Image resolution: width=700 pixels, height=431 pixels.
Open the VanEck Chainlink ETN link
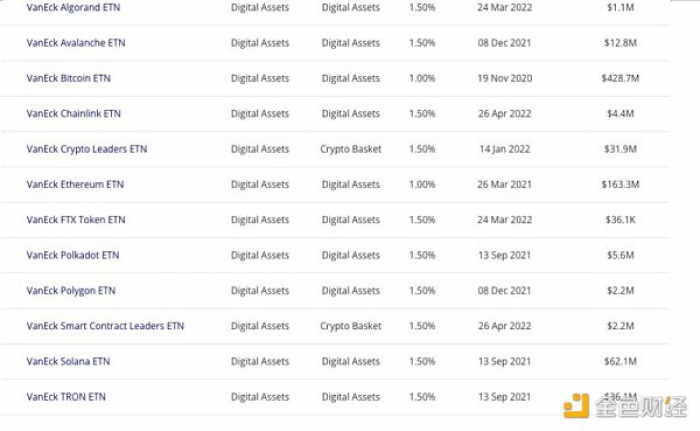click(74, 113)
